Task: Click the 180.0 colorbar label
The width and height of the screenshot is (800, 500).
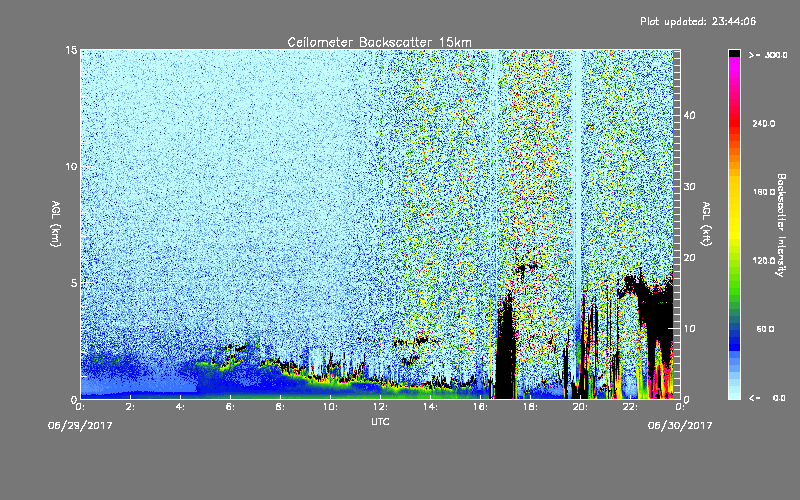Action: click(763, 192)
